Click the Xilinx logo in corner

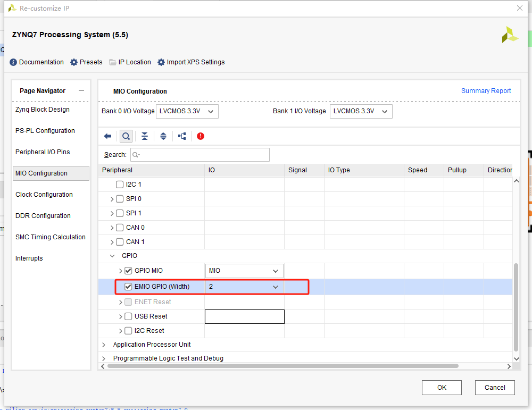coord(510,35)
